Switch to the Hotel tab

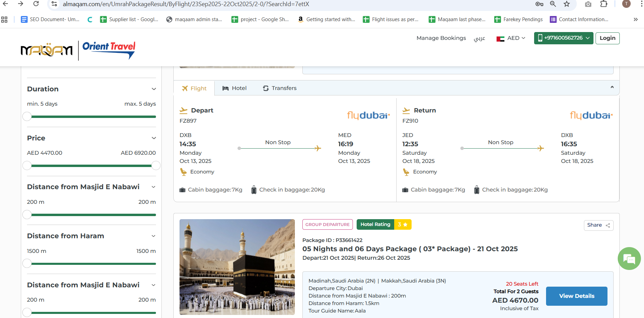pyautogui.click(x=234, y=88)
